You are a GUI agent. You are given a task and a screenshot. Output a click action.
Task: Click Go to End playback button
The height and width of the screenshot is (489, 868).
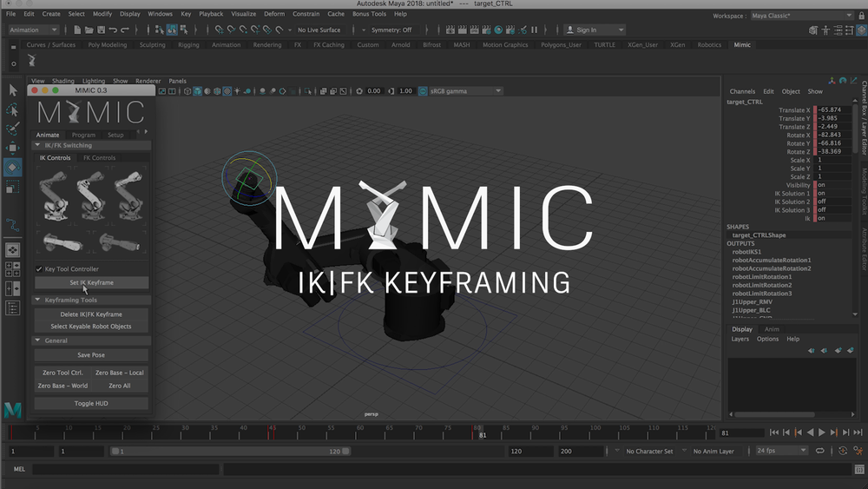(x=858, y=433)
